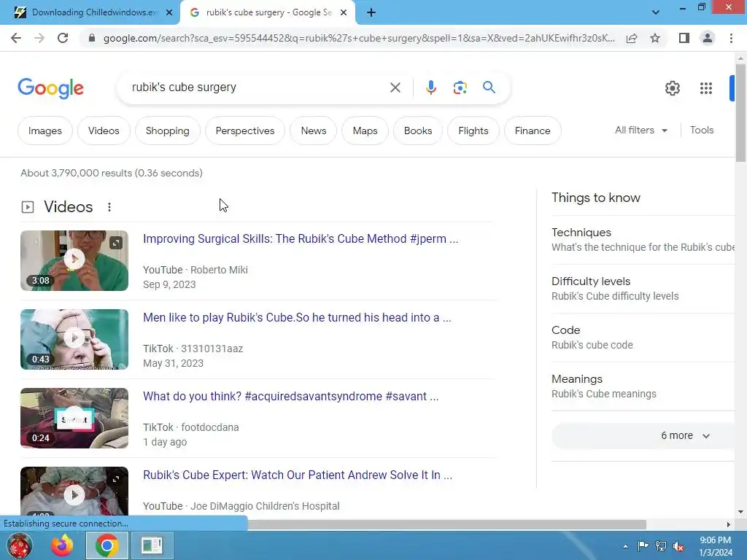Open Google quick settings gear
Viewport: 747px width, 560px height.
[672, 88]
